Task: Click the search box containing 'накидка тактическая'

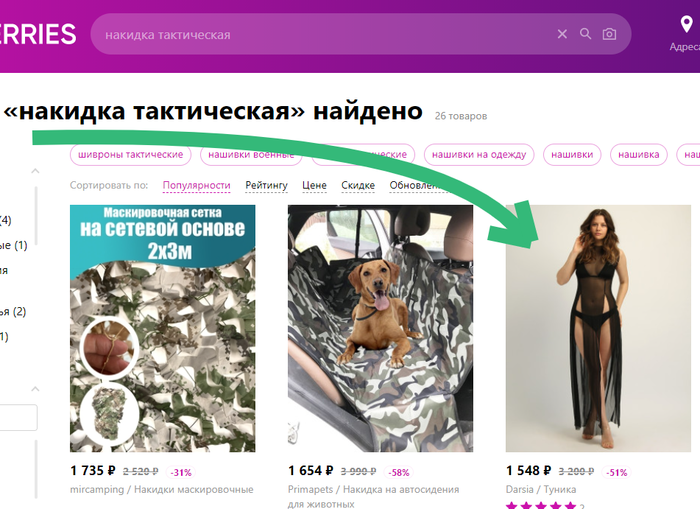Action: pos(361,34)
